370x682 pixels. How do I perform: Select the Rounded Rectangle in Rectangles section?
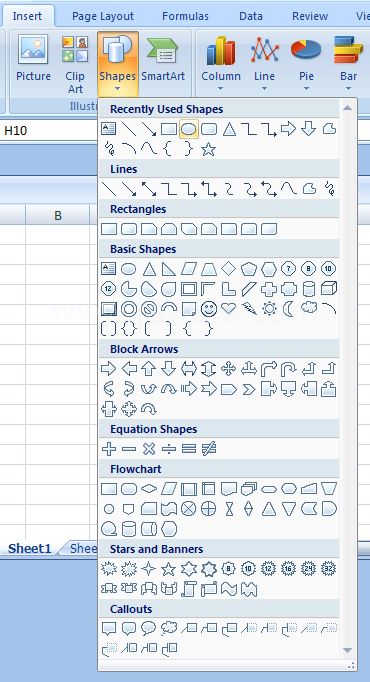pos(129,229)
